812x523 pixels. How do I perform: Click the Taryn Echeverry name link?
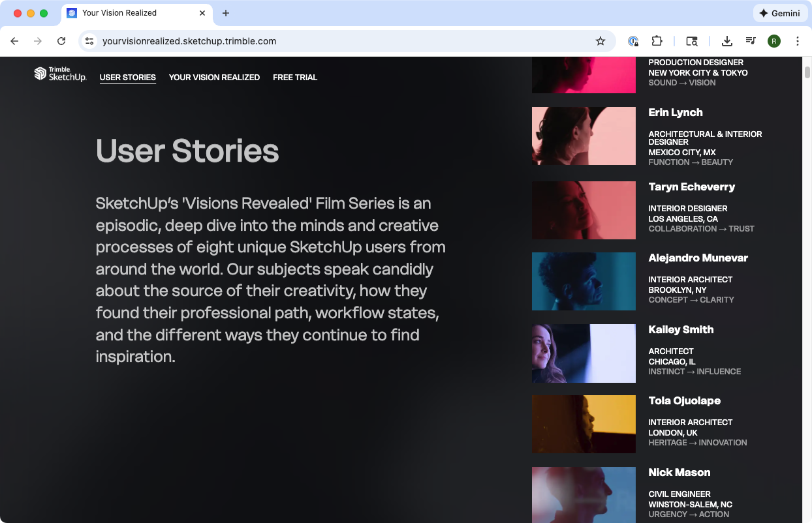(692, 187)
